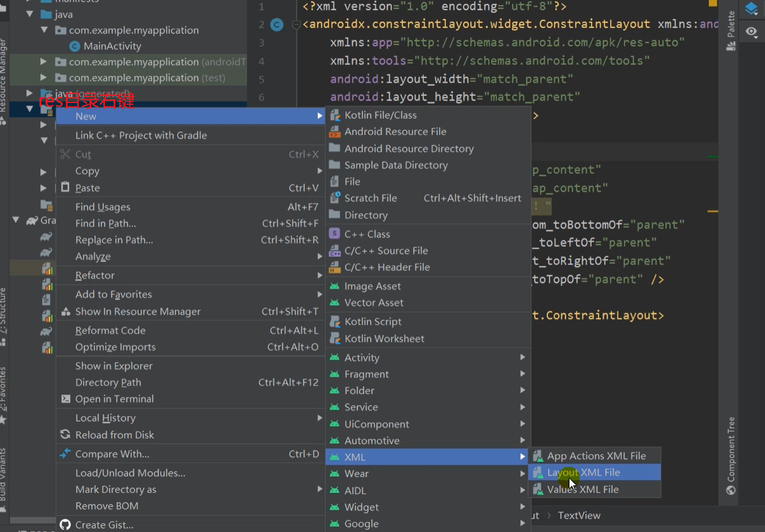Select Android Resource File

[x=428, y=132]
